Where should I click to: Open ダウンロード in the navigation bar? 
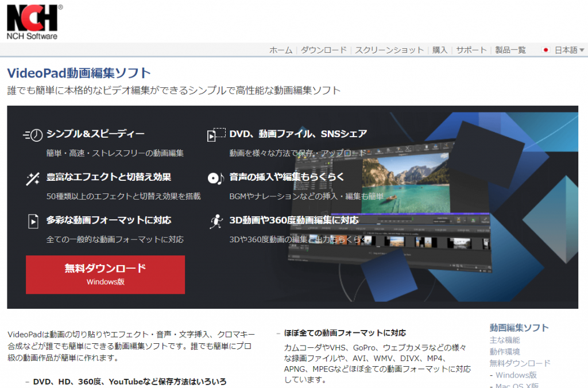(324, 50)
